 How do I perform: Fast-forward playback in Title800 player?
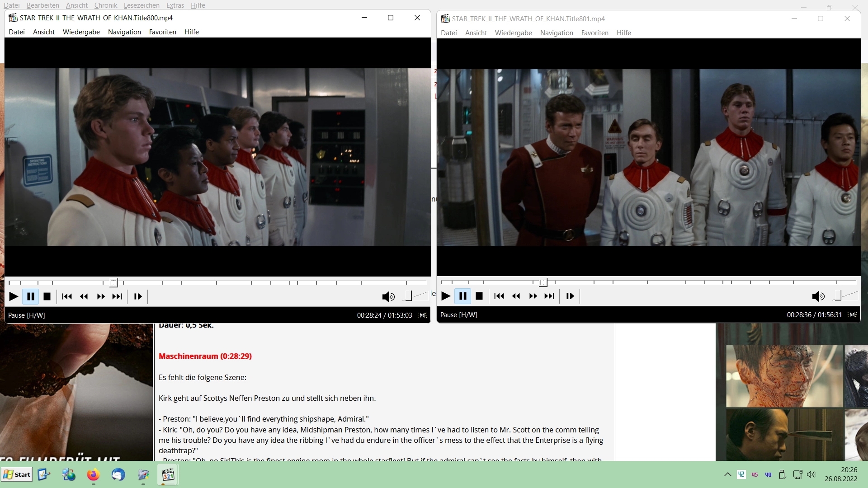(100, 297)
